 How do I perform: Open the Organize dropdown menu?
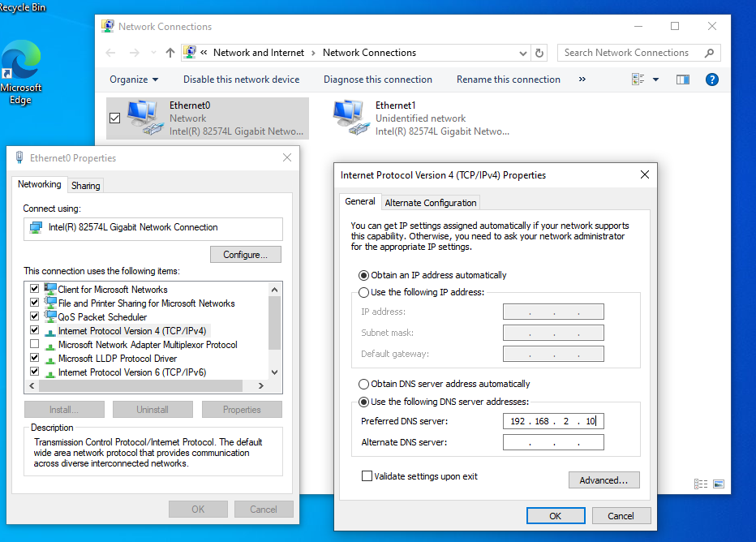[x=134, y=80]
